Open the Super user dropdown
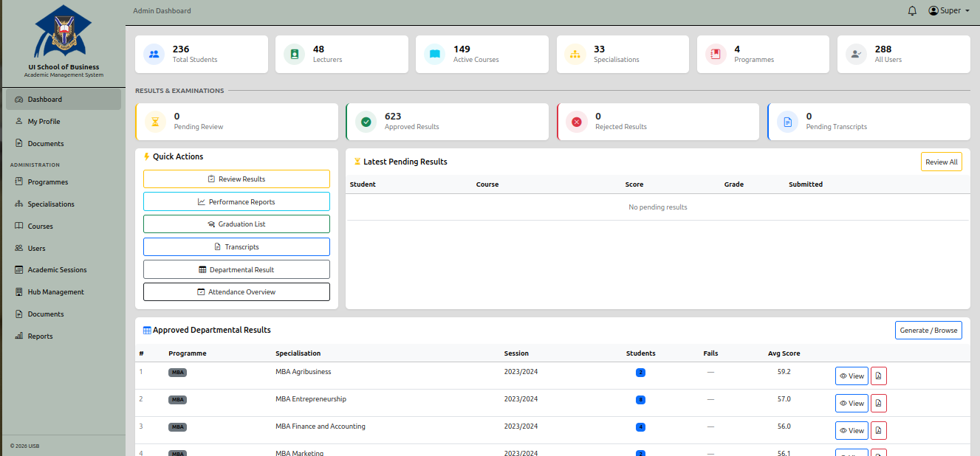Screen dimensions: 980x456 (949, 11)
